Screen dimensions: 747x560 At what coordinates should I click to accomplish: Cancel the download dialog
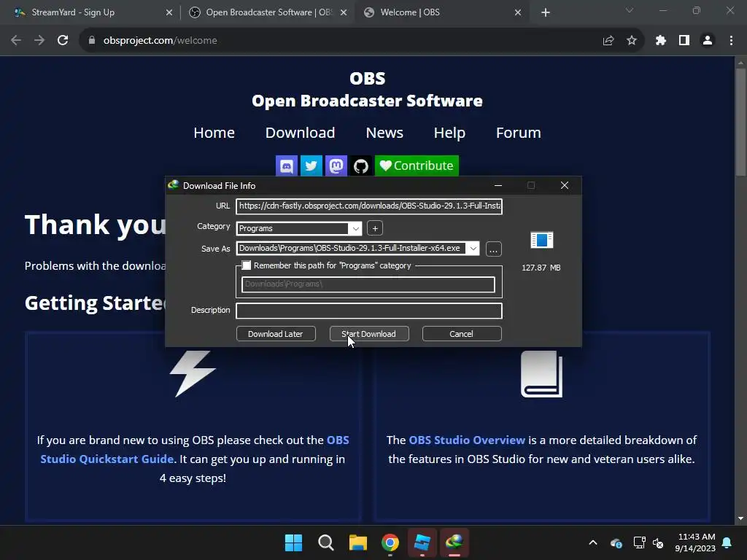click(462, 334)
